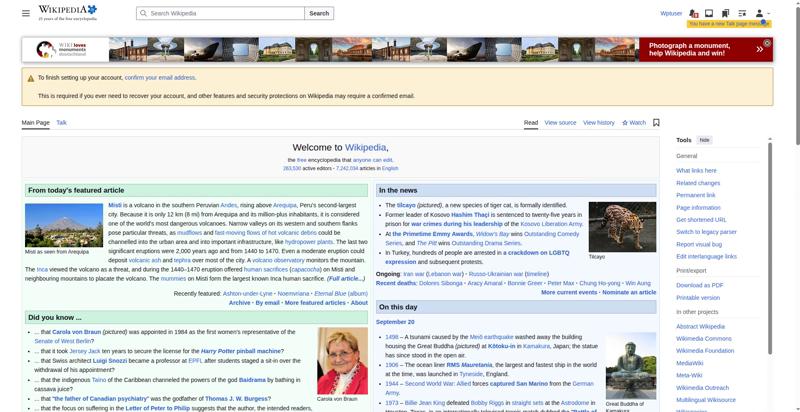Open the RMS Mauretania link

click(469, 365)
